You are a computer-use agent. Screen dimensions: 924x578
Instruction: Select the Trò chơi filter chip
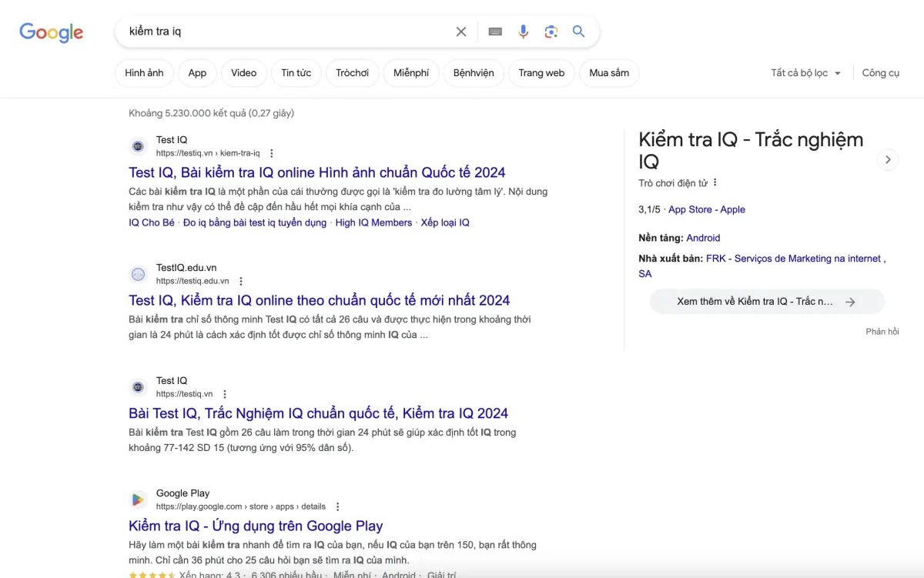tap(352, 73)
